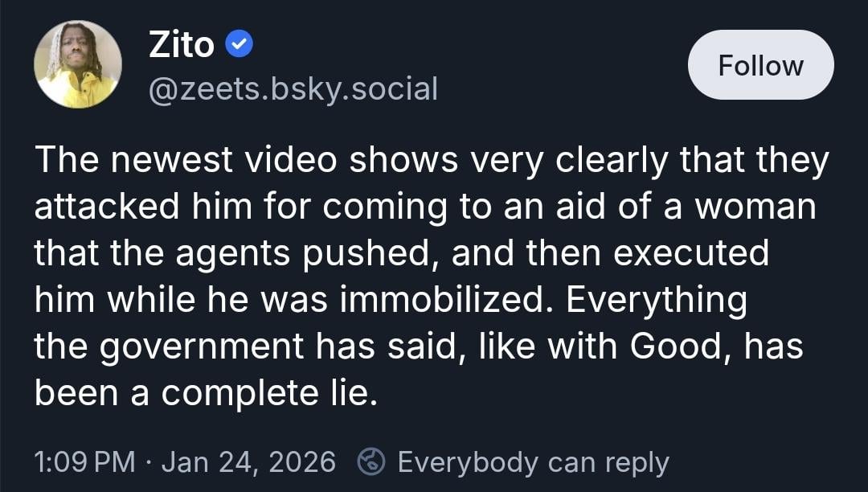Click the blue verified checkmark badge
868x492 pixels.
[239, 46]
